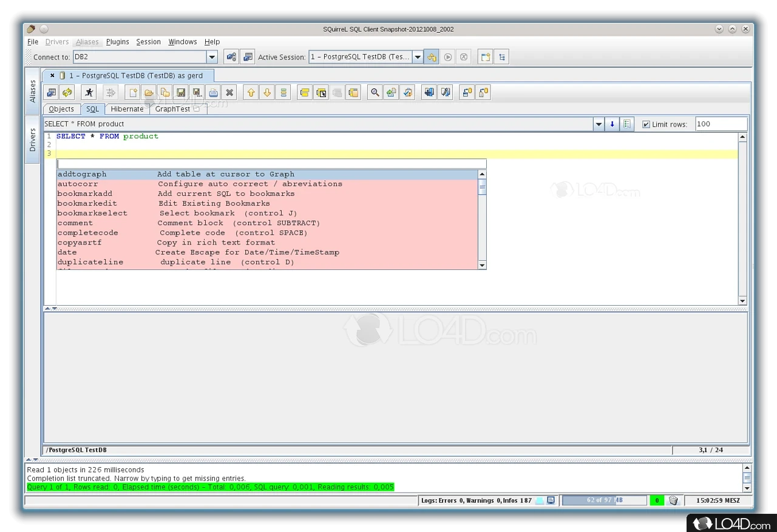This screenshot has height=532, width=777.
Task: Toggle the Limit rows checkbox
Action: (646, 124)
